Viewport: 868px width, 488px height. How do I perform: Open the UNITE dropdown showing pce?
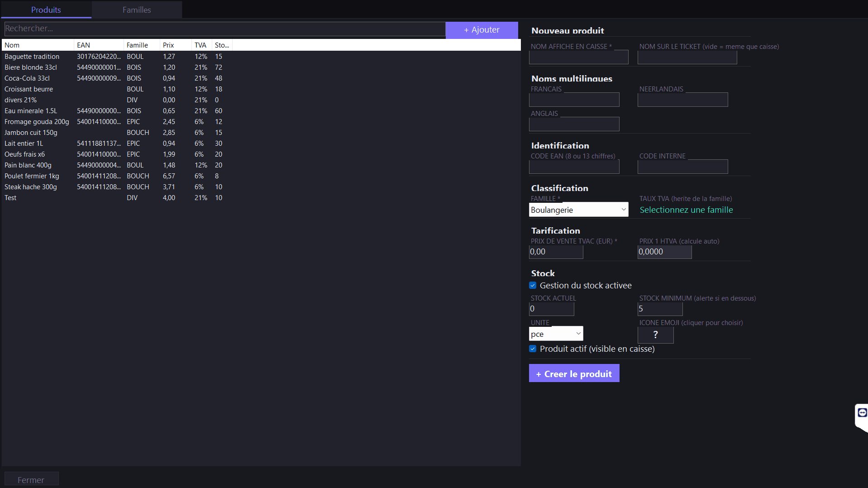(556, 334)
